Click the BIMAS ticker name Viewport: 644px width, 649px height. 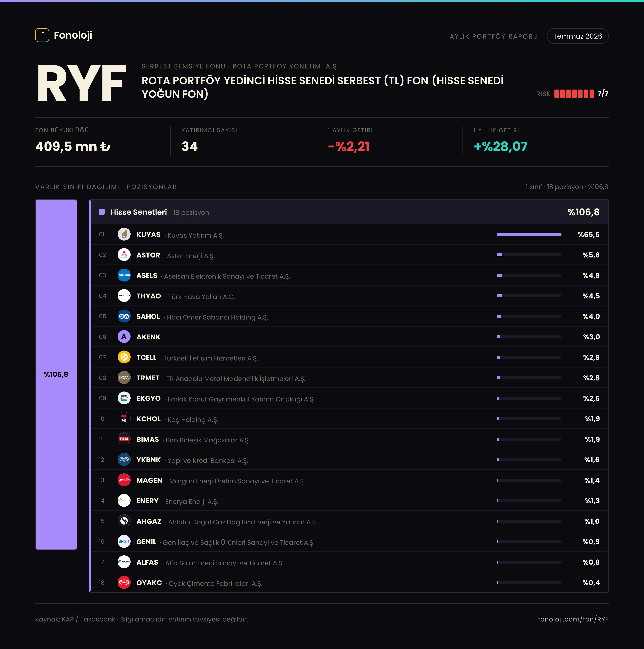[148, 439]
